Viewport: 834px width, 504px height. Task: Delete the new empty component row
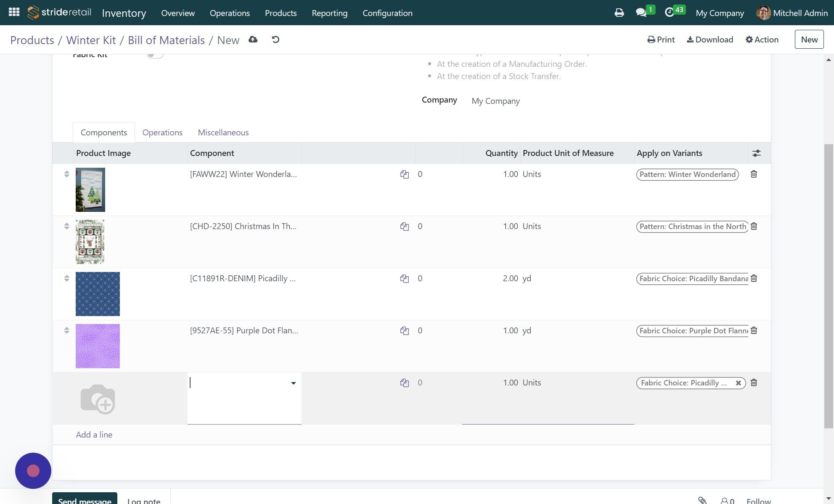pos(754,383)
